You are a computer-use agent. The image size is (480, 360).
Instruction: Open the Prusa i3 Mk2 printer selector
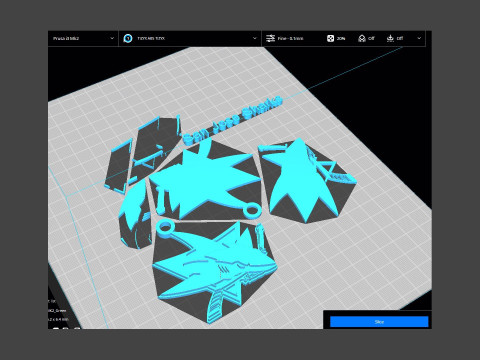(83, 38)
